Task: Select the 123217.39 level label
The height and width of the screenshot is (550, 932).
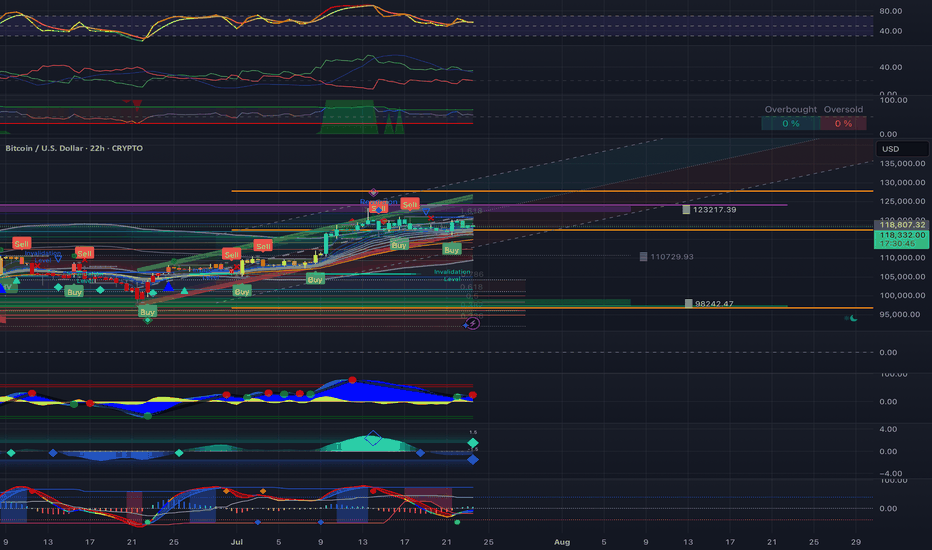Action: tap(714, 210)
